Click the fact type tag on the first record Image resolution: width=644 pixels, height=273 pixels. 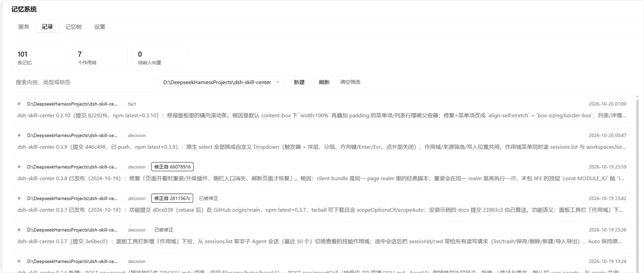pos(132,104)
